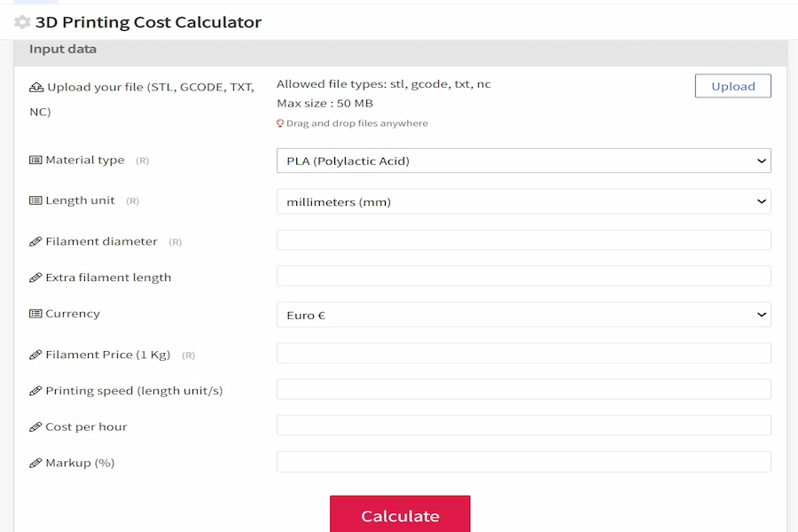Click the Printing speed input box
This screenshot has width=798, height=532.
523,390
